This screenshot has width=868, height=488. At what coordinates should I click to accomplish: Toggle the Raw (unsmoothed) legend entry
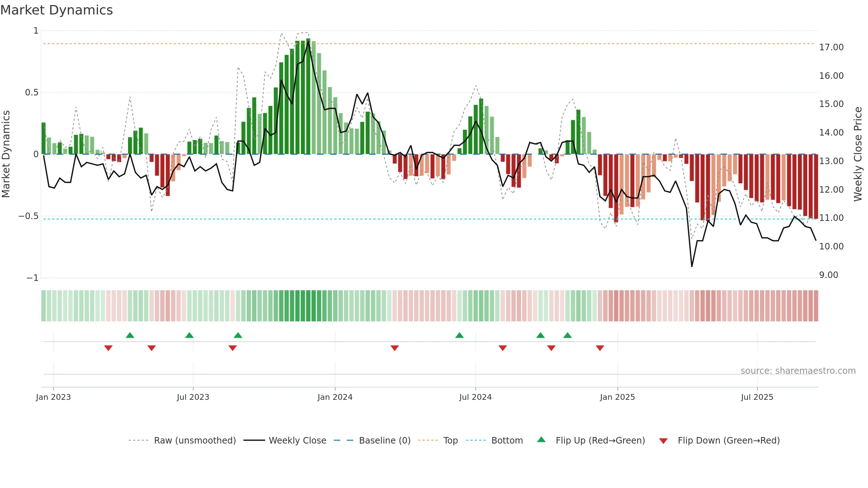pos(182,440)
